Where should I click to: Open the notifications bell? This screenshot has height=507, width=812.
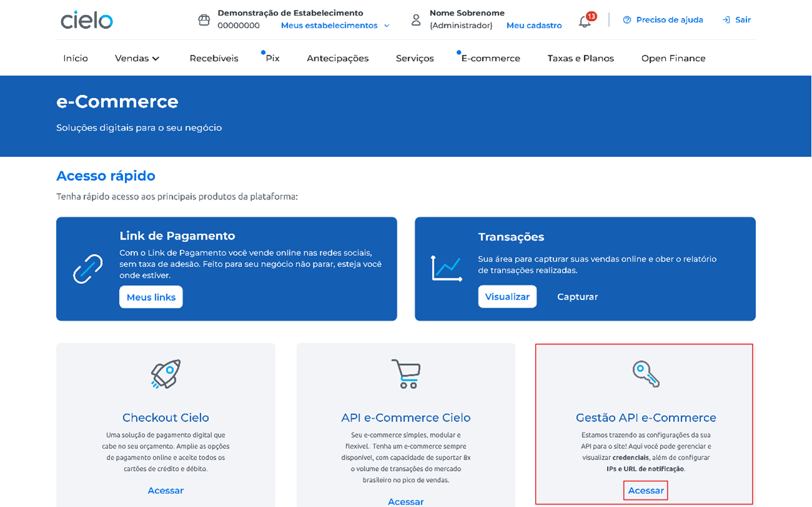pyautogui.click(x=584, y=22)
